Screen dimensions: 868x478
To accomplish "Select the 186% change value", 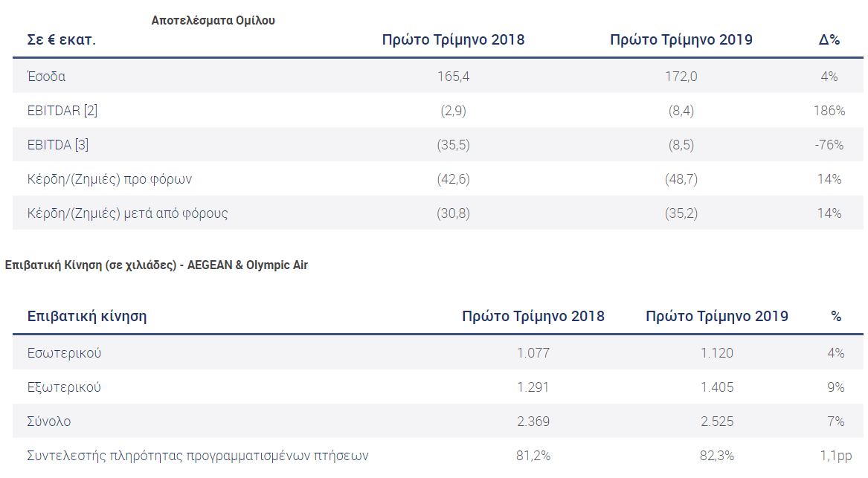I will [829, 111].
